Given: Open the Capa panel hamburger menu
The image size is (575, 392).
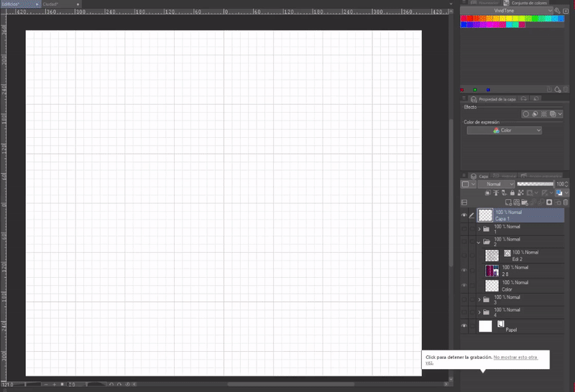Looking at the screenshot, I should pyautogui.click(x=464, y=176).
